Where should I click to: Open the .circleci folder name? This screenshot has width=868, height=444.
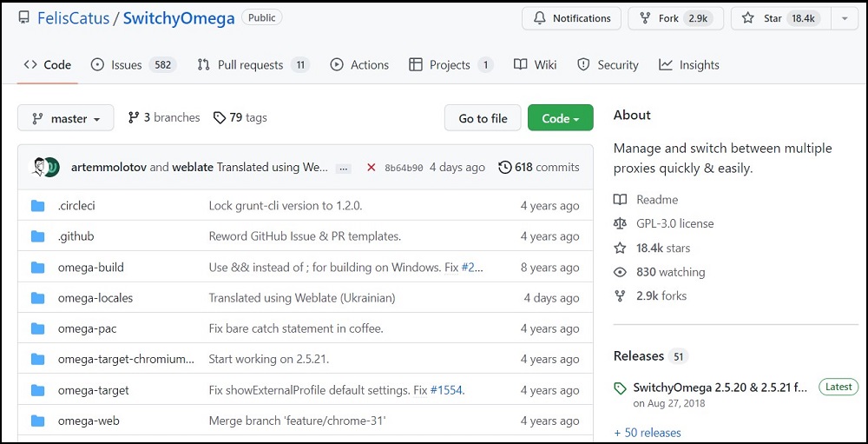[76, 206]
